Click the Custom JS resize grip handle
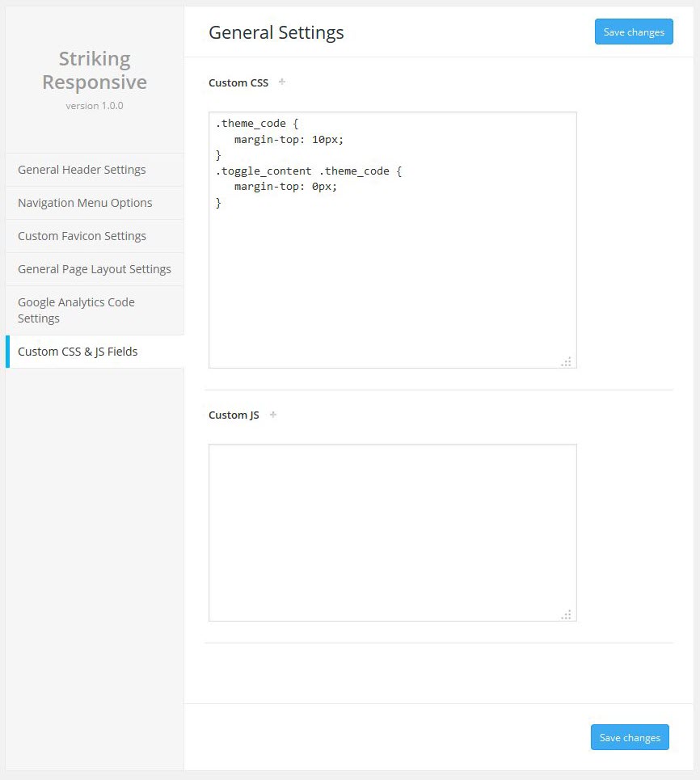Image resolution: width=700 pixels, height=780 pixels. click(x=568, y=614)
